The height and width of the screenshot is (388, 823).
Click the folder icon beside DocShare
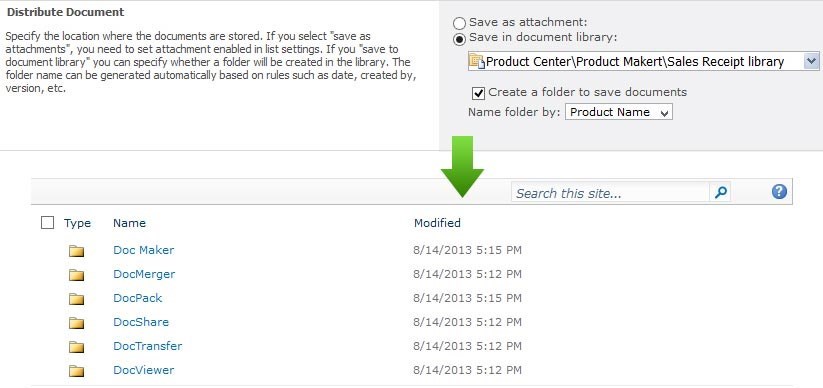click(x=77, y=323)
